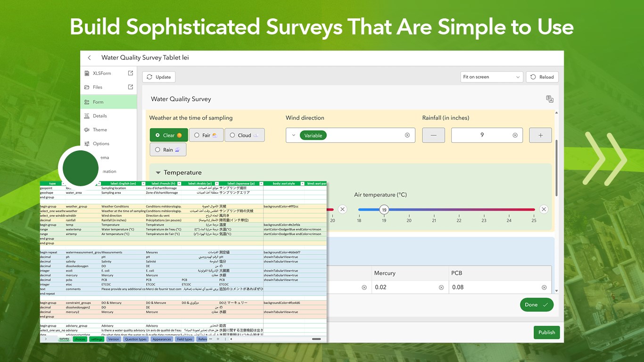The height and width of the screenshot is (362, 644).
Task: Click the refresh icon on the Update button
Action: pyautogui.click(x=149, y=77)
